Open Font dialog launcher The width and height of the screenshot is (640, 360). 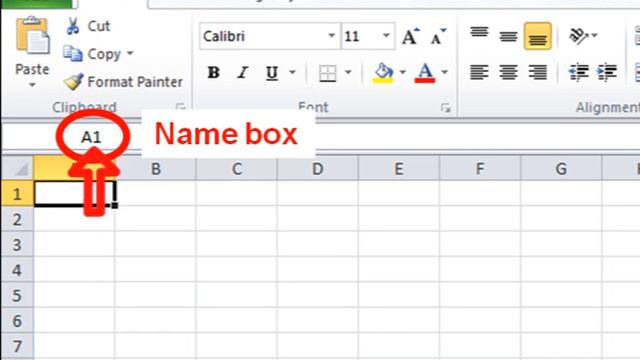(445, 108)
